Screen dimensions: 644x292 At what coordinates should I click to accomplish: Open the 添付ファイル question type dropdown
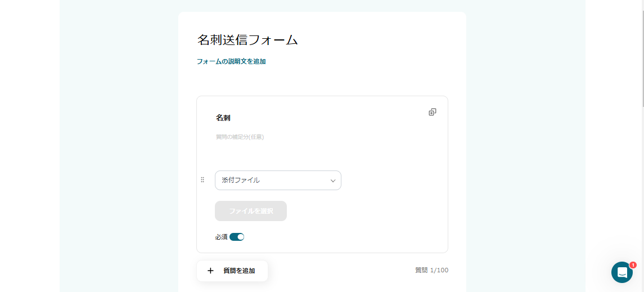278,181
